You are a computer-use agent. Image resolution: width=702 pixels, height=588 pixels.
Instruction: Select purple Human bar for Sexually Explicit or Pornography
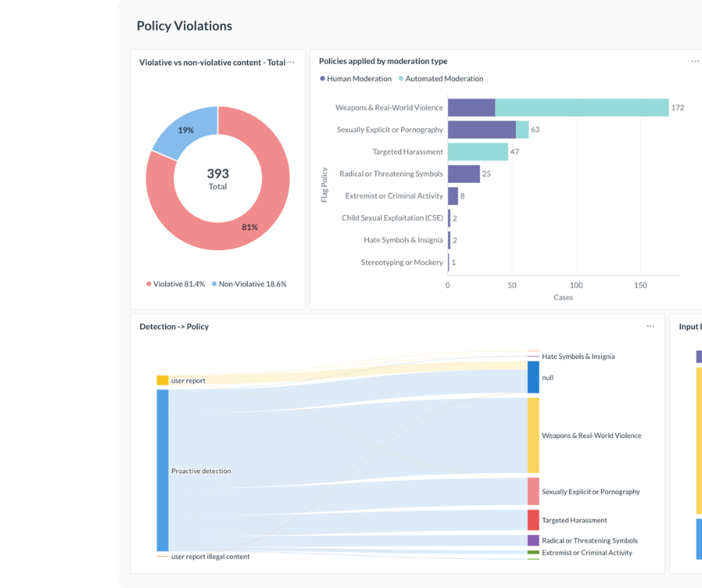[x=481, y=130]
